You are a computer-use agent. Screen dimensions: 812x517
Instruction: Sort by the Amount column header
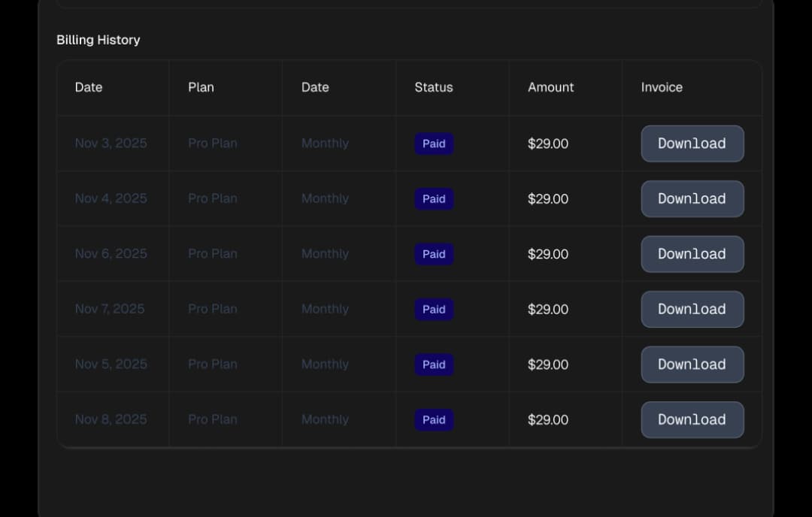550,87
